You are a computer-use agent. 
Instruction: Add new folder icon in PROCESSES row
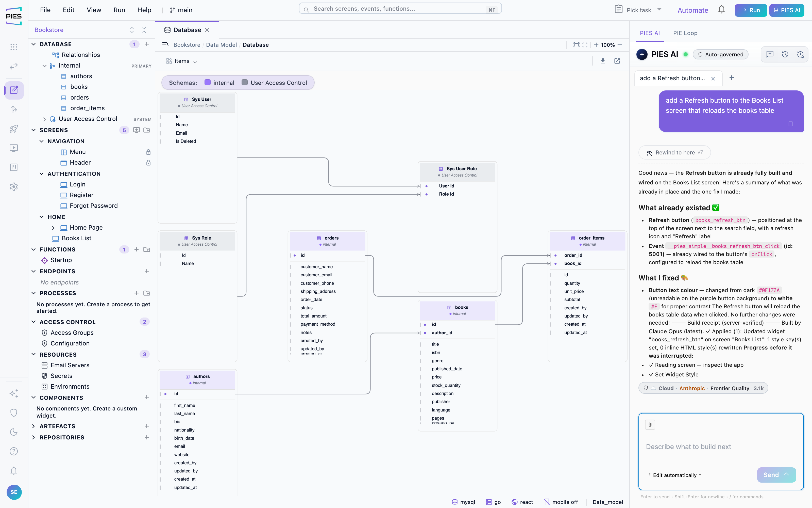(147, 293)
